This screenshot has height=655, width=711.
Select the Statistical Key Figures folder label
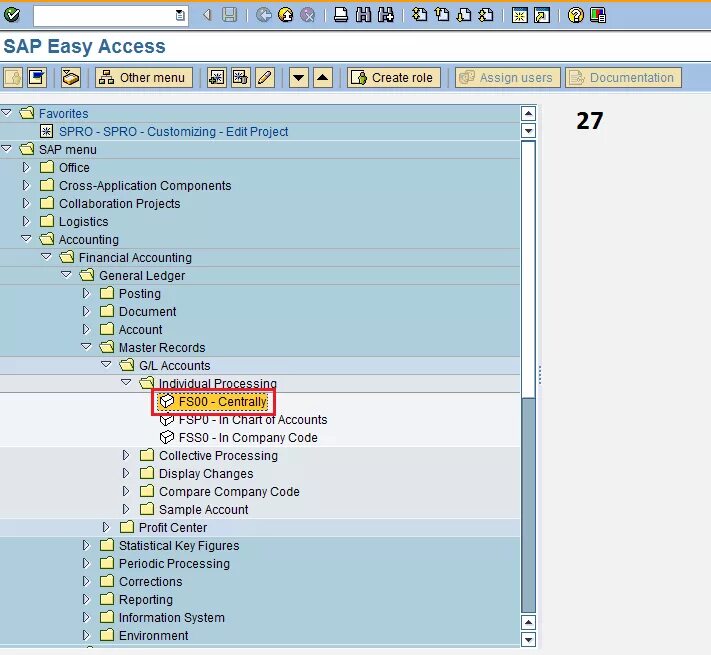click(x=179, y=545)
